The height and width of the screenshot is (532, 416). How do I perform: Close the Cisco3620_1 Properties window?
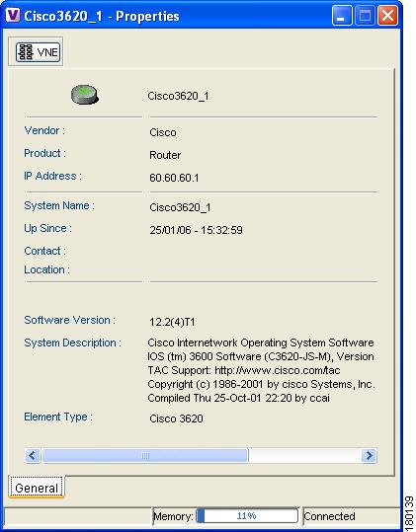[x=387, y=16]
